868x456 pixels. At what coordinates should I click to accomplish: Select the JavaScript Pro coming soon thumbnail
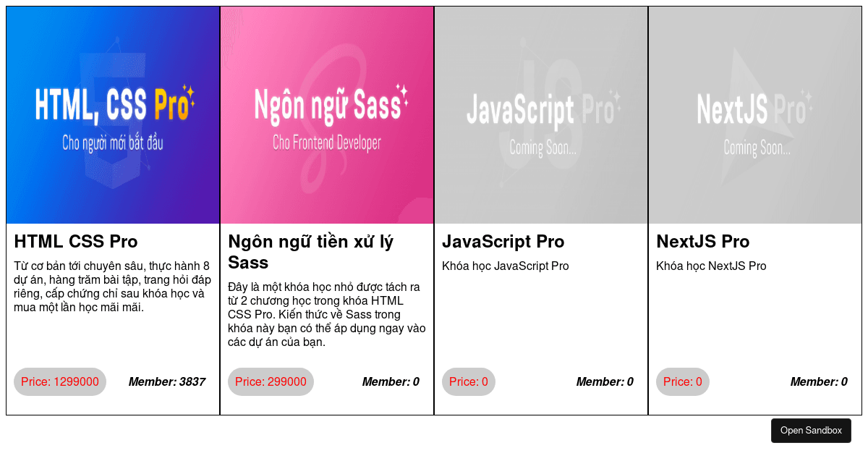click(541, 115)
